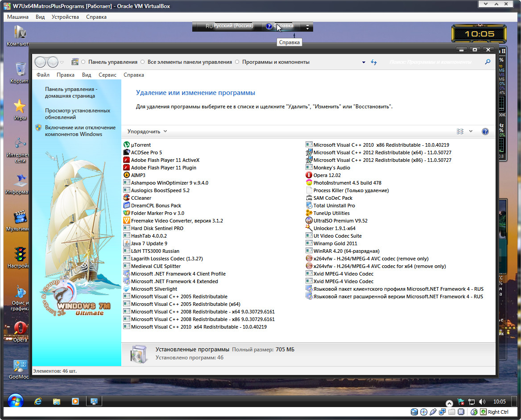Open the Правка menu

[x=66, y=75]
